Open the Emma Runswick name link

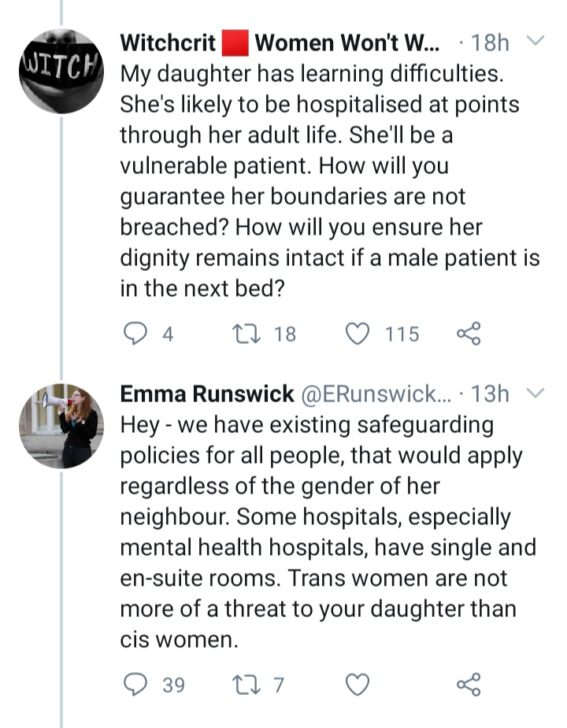click(x=207, y=394)
